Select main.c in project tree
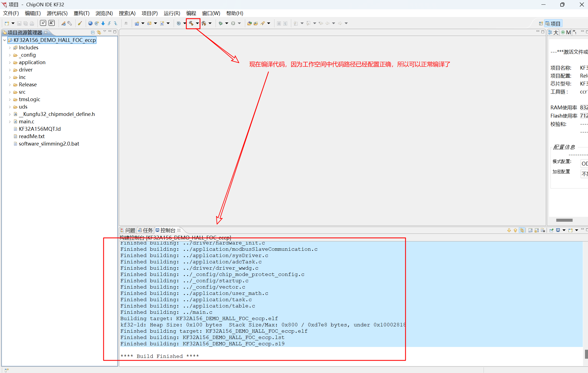The height and width of the screenshot is (373, 588). coord(26,121)
